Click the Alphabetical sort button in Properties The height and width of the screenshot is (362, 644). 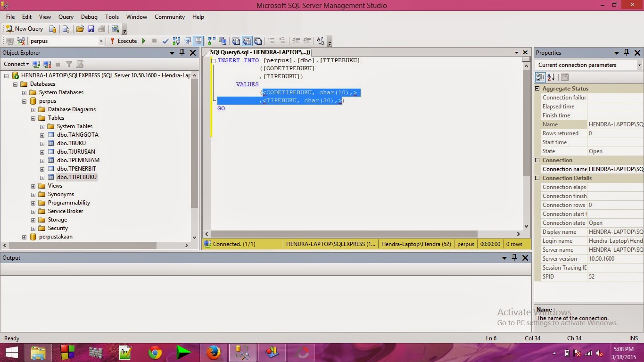551,77
